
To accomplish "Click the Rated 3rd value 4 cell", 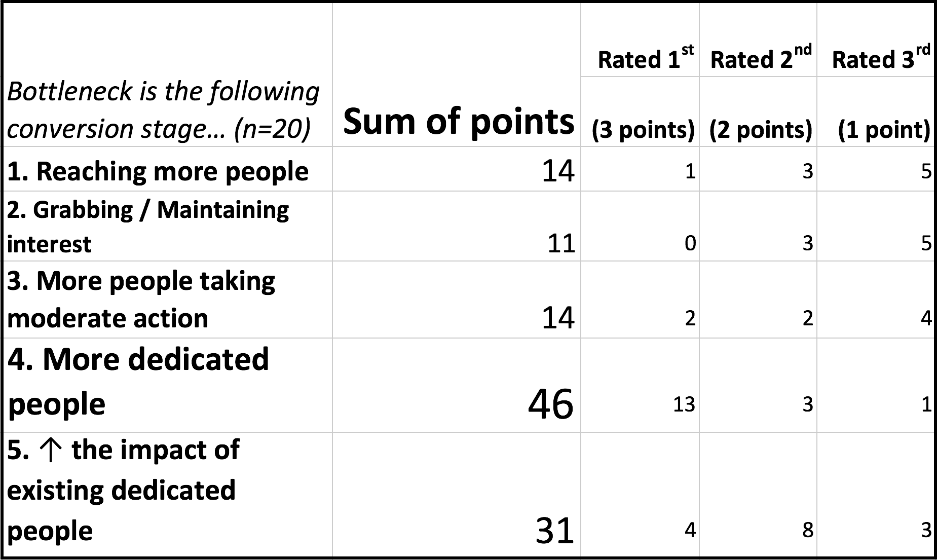I will click(876, 300).
